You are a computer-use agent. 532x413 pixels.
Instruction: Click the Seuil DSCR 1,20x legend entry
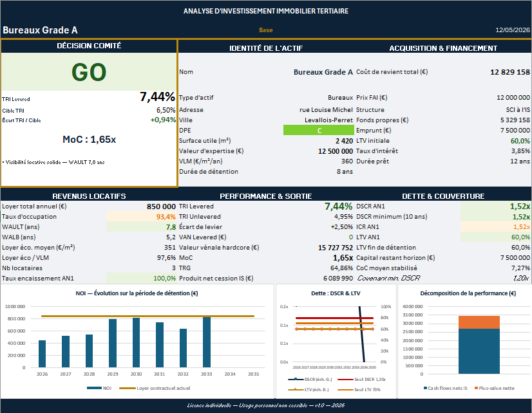(362, 380)
